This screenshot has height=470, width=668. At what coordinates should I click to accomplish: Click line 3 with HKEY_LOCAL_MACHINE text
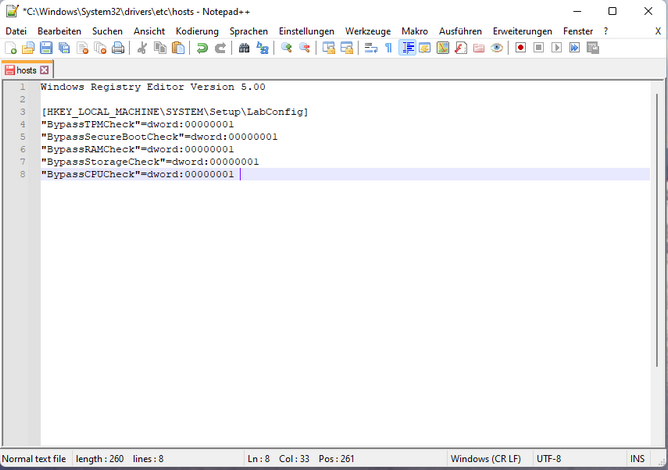pos(175,112)
